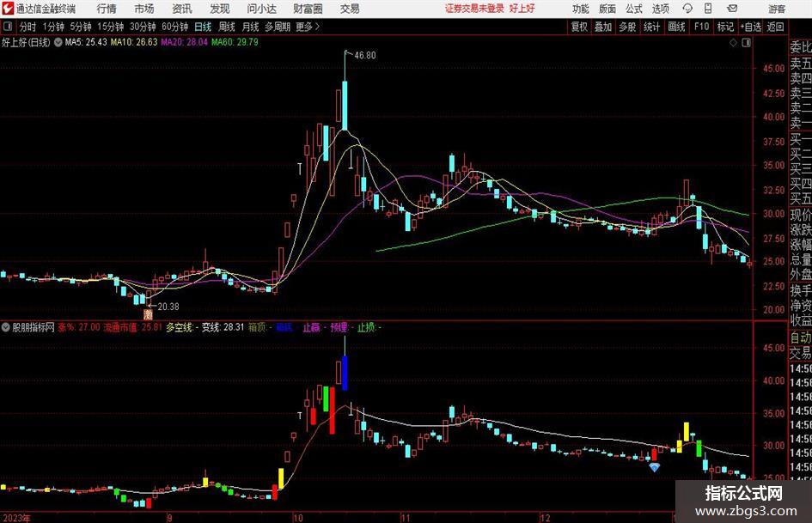Screen dimensions: 812x523
Task: Click the 返回 button
Action: (x=775, y=27)
